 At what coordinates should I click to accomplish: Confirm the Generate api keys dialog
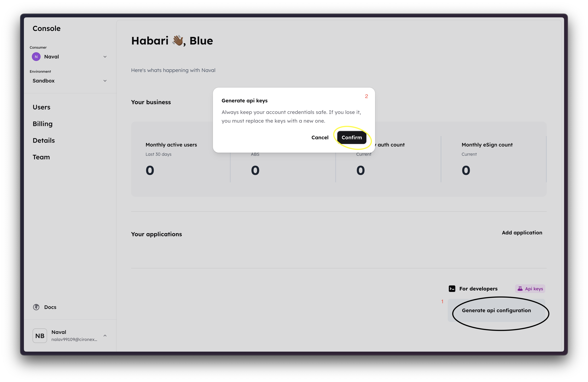[x=351, y=137]
